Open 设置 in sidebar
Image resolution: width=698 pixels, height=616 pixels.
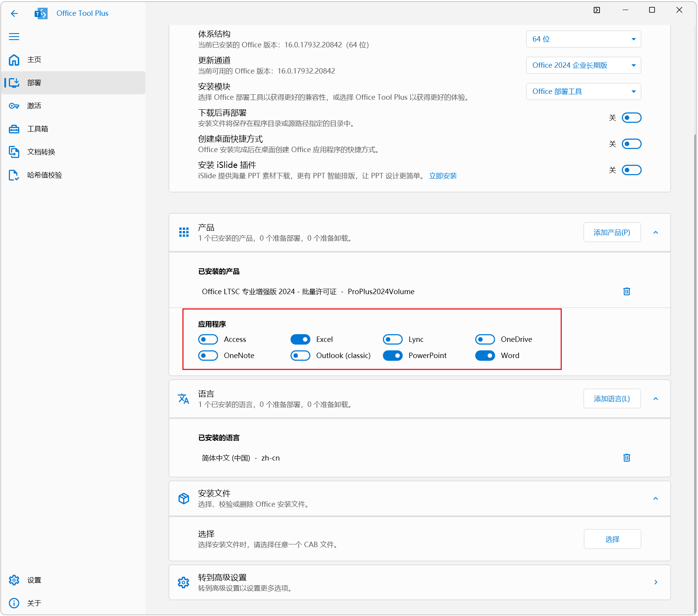click(73, 580)
